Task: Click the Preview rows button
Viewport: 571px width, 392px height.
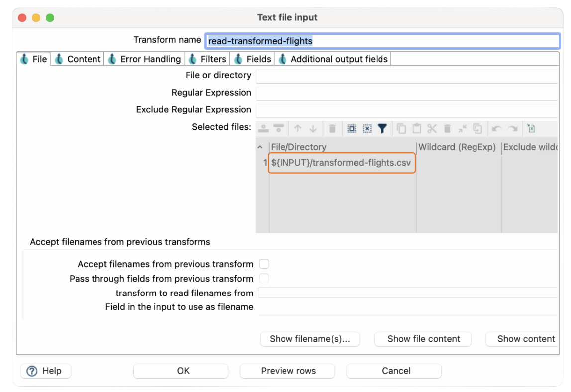Action: [x=287, y=371]
